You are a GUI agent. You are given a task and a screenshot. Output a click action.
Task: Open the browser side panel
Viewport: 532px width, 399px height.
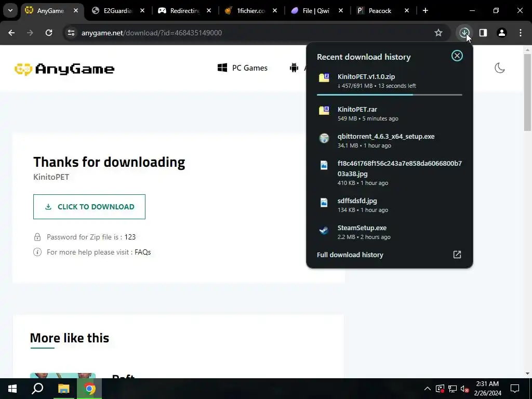click(483, 33)
